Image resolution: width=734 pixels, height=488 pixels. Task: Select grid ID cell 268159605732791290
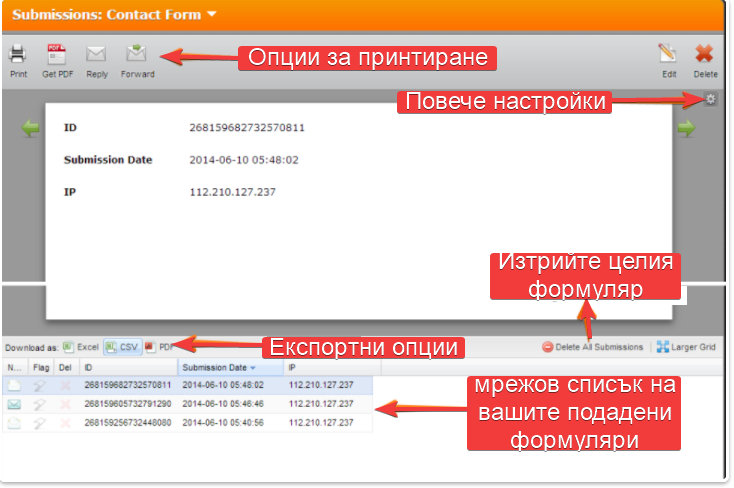(x=128, y=404)
